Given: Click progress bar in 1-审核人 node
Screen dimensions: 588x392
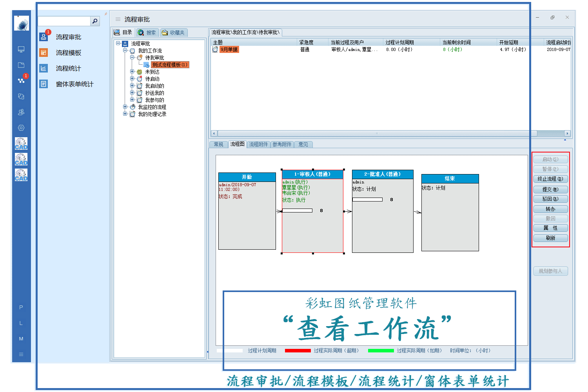Looking at the screenshot, I should (x=297, y=211).
